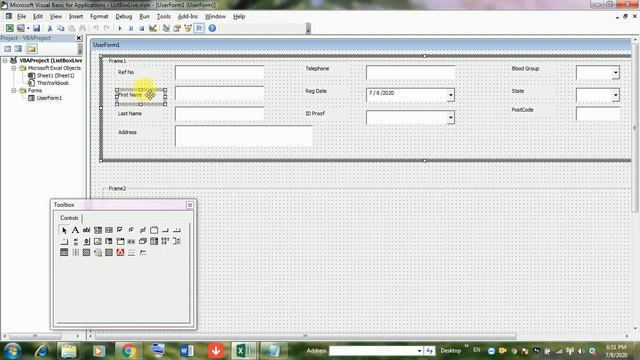Image resolution: width=640 pixels, height=360 pixels.
Task: Select the Frame2 caption
Action: point(117,189)
